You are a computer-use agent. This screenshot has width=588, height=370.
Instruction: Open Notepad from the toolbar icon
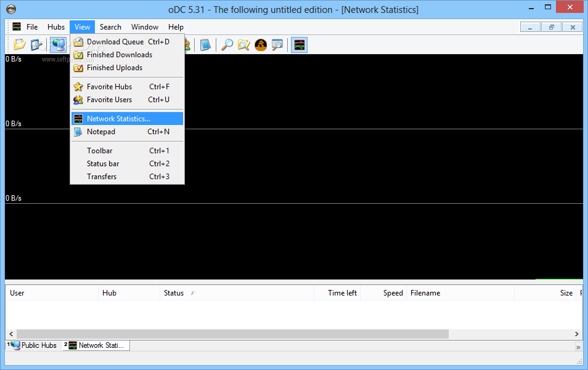point(205,45)
